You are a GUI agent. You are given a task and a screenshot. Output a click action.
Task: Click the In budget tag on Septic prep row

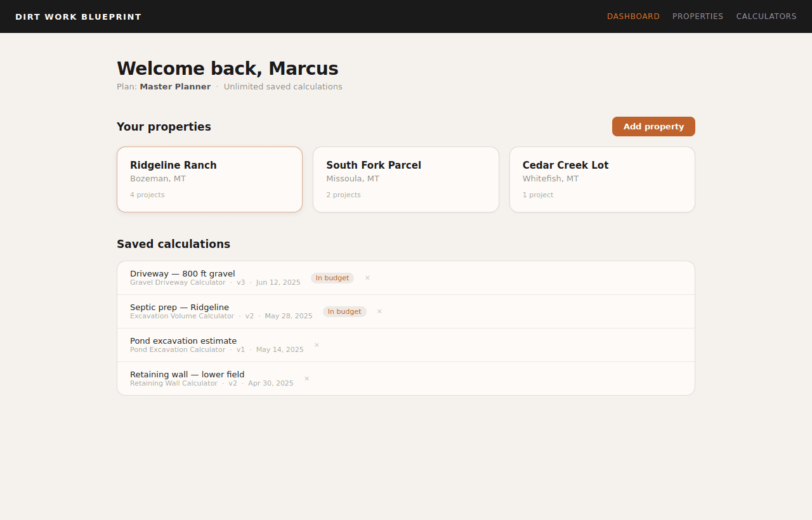[x=344, y=311]
